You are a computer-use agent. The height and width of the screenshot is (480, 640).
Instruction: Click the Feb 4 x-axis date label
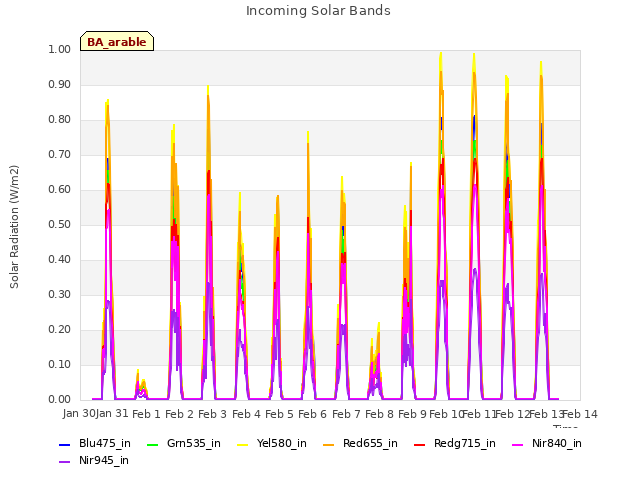pos(246,414)
